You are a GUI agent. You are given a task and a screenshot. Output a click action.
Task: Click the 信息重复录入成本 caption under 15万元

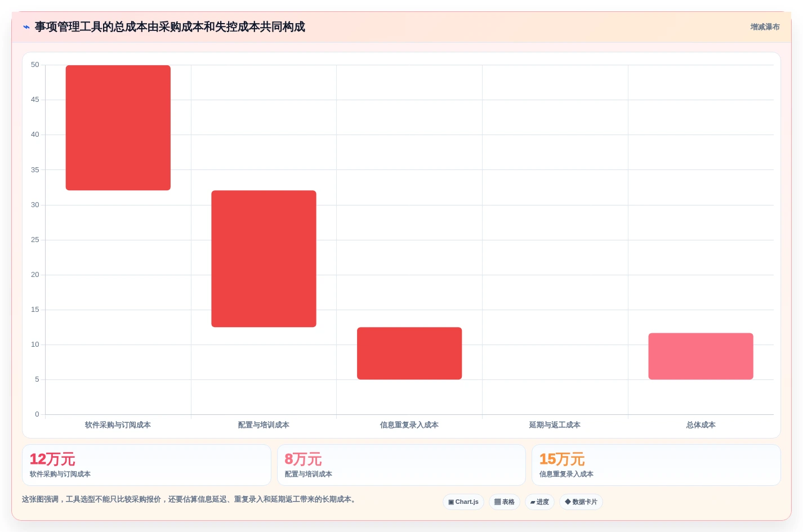[566, 474]
